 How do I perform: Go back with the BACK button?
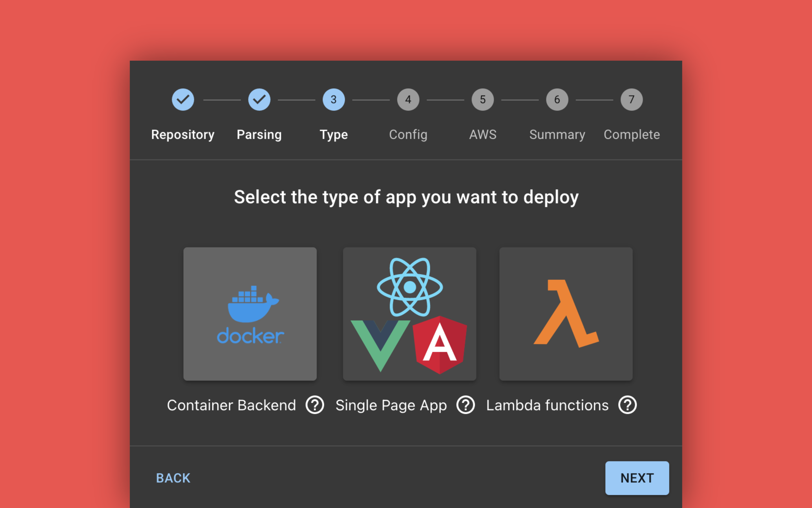[173, 478]
